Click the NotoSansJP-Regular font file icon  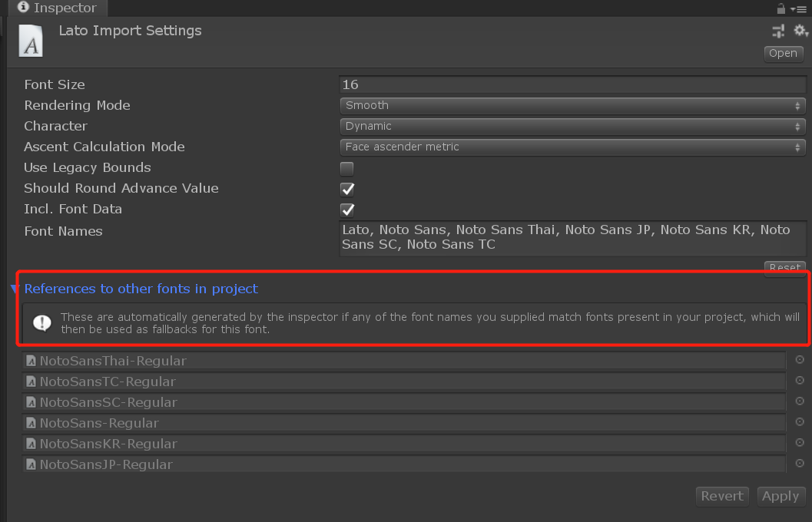[31, 464]
